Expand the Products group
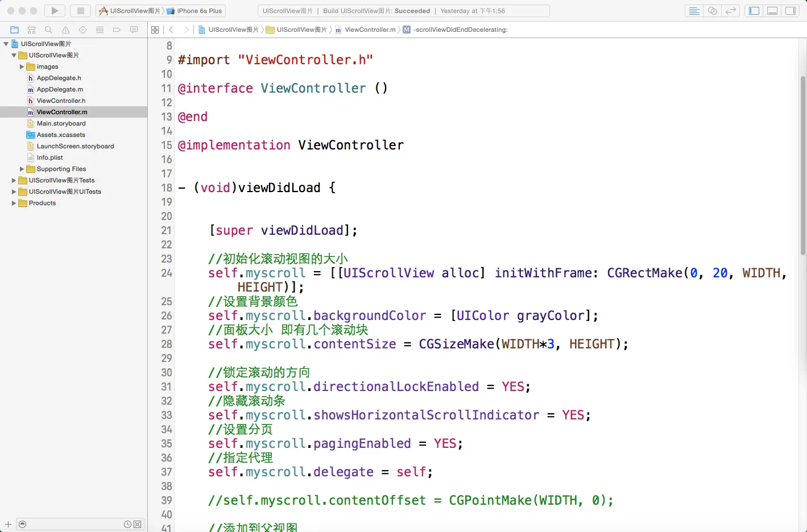Viewport: 807px width, 532px height. point(14,203)
